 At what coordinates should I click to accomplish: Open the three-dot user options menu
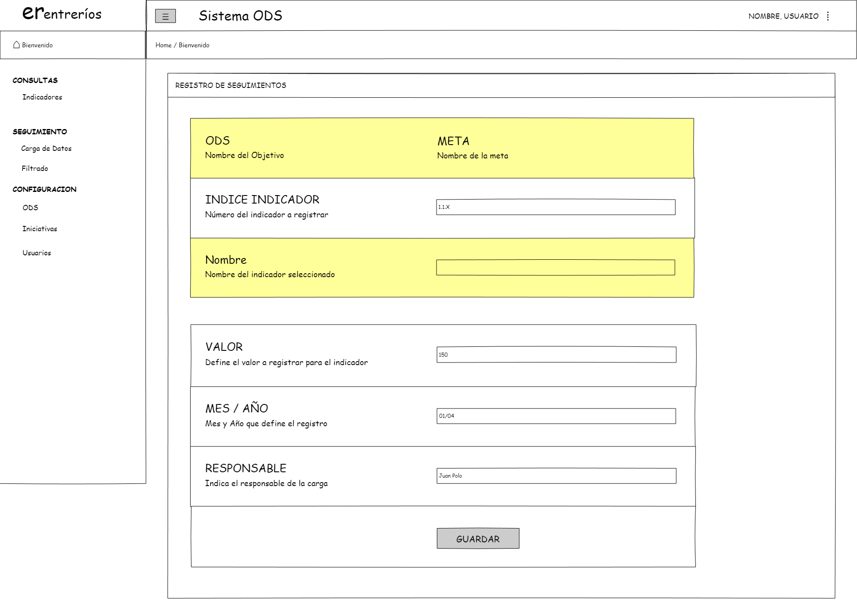828,16
